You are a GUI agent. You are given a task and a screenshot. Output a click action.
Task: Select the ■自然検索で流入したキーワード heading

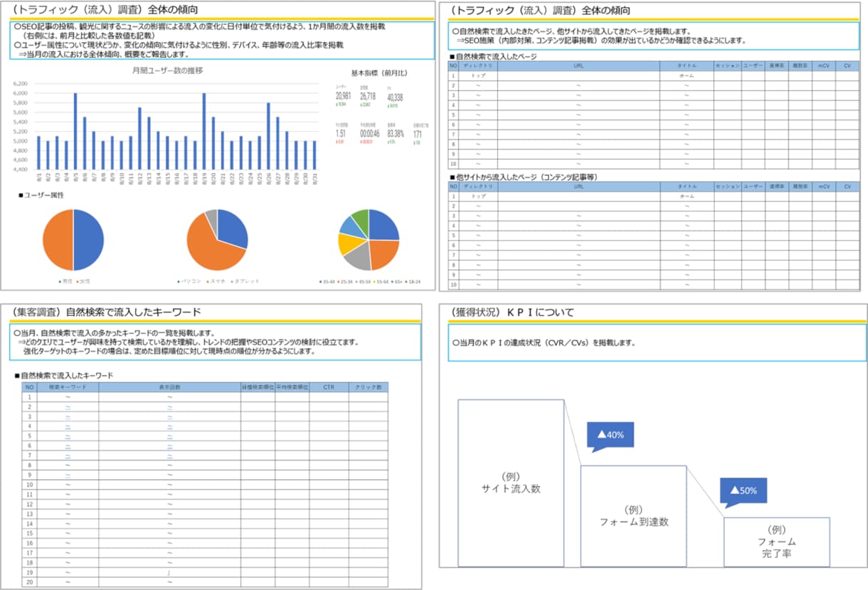[64, 375]
